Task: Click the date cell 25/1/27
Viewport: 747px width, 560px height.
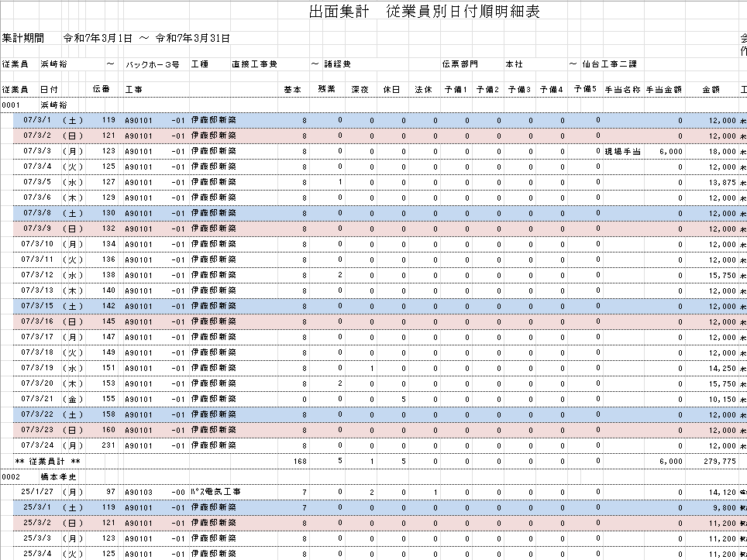Action: pos(36,491)
